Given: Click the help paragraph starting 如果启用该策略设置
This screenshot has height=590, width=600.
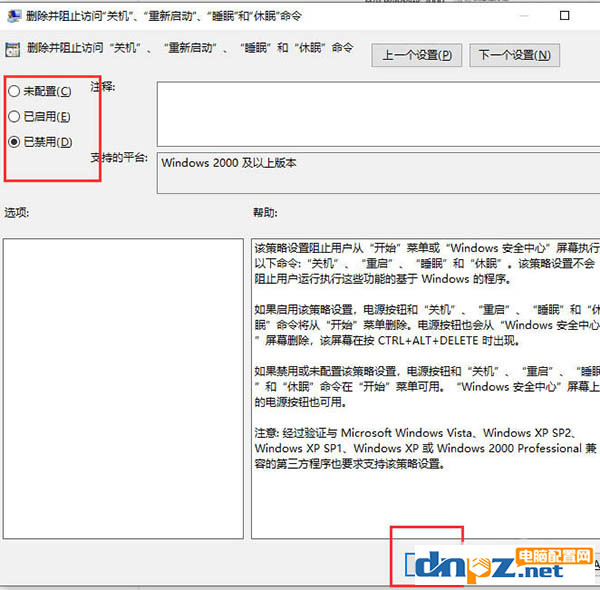Looking at the screenshot, I should (x=427, y=325).
